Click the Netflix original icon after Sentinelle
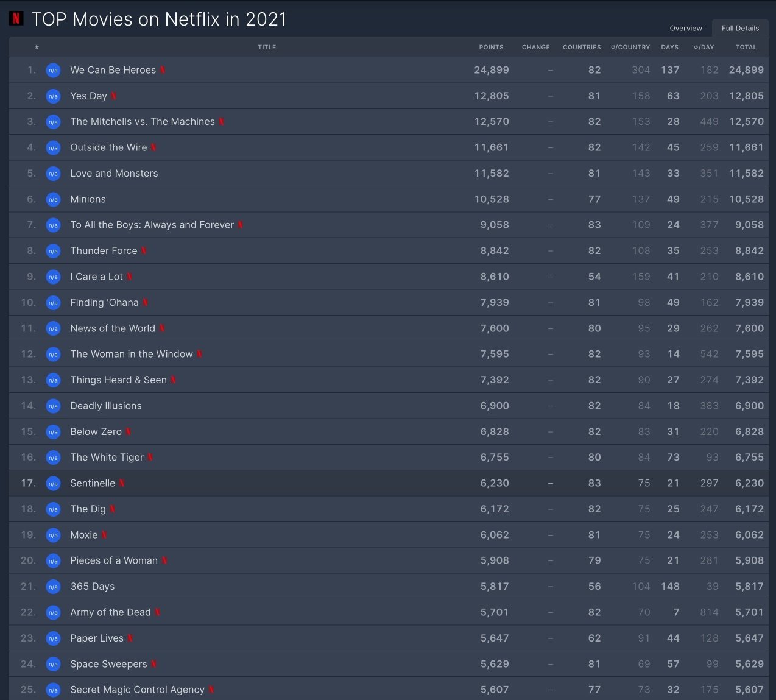 tap(122, 483)
